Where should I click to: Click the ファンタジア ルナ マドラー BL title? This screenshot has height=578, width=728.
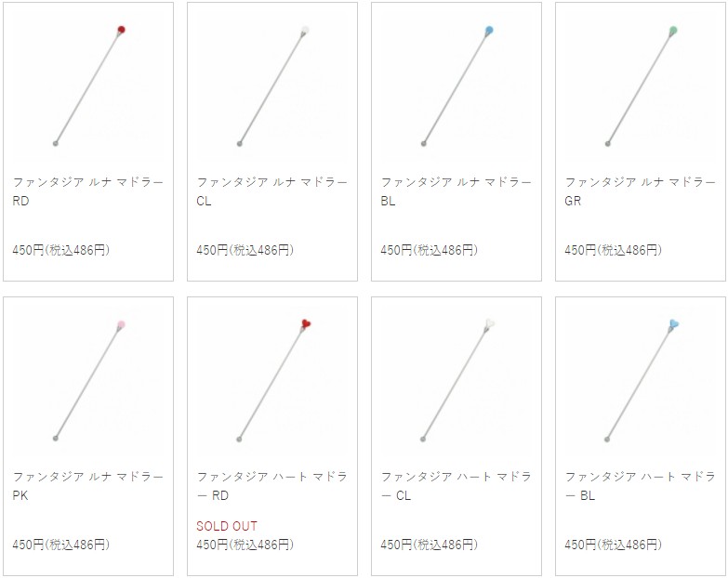tap(456, 191)
